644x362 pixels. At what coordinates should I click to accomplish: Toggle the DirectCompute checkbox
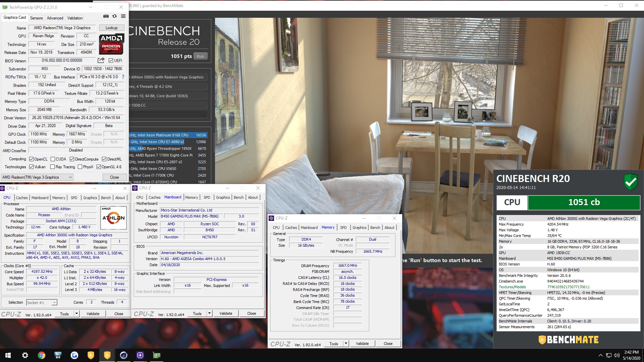pyautogui.click(x=72, y=159)
